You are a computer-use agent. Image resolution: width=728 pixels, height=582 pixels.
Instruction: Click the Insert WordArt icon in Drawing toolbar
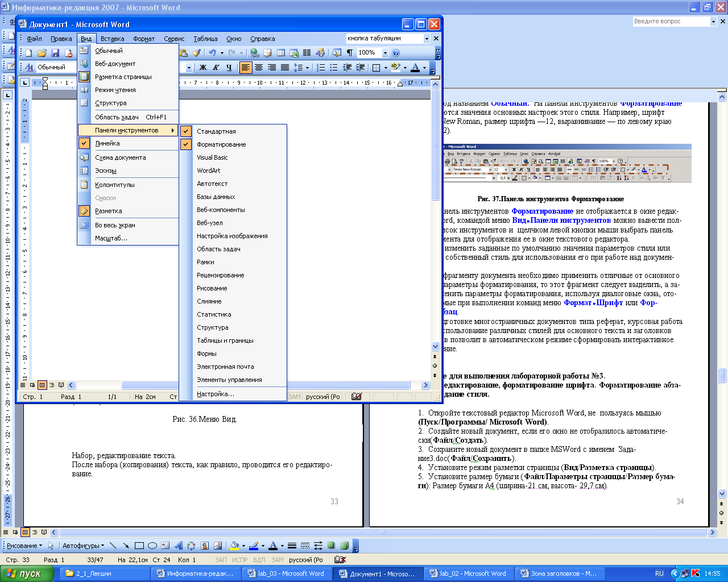[x=178, y=546]
